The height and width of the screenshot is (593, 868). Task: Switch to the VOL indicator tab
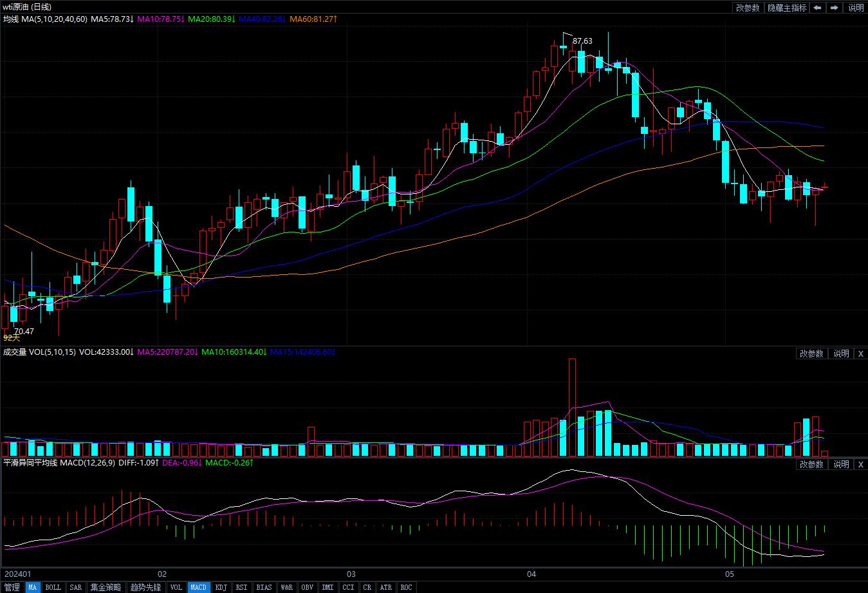(176, 587)
